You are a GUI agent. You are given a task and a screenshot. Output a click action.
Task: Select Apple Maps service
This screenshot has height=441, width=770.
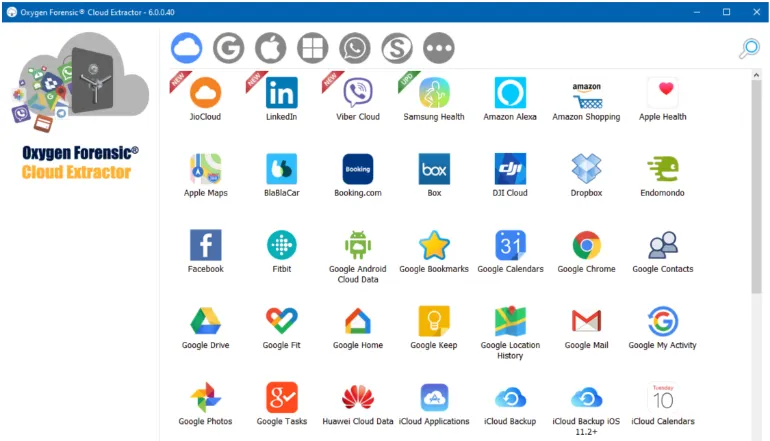[205, 175]
